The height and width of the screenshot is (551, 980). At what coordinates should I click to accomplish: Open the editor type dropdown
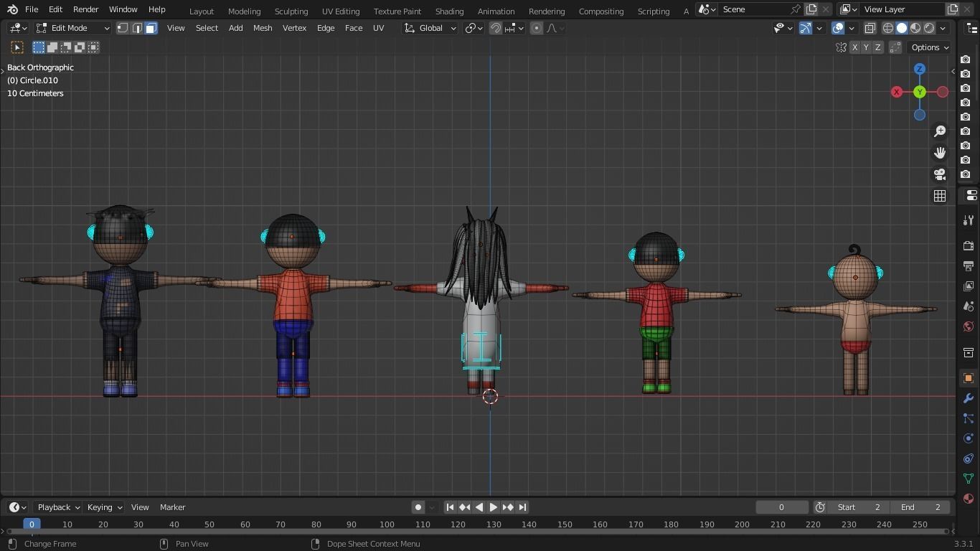click(x=18, y=28)
